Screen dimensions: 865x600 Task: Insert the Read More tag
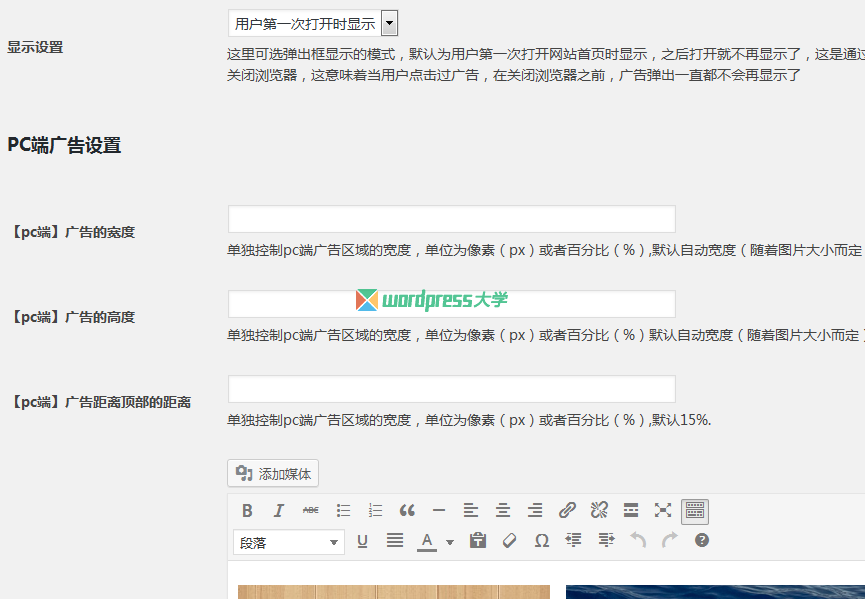[x=631, y=511]
